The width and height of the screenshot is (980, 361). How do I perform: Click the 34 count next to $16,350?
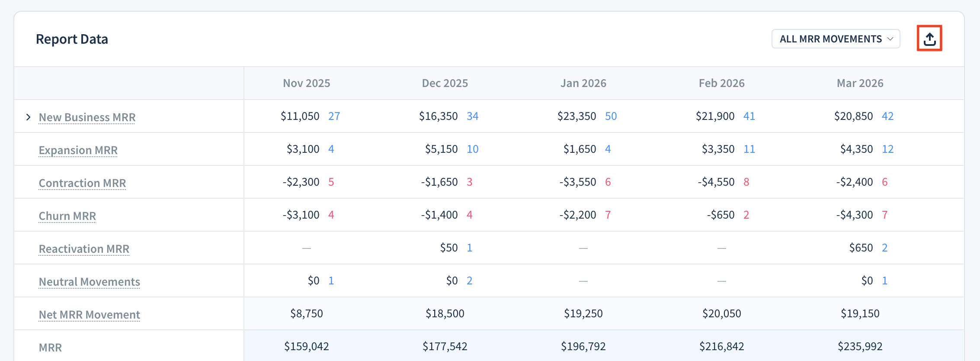(x=473, y=116)
